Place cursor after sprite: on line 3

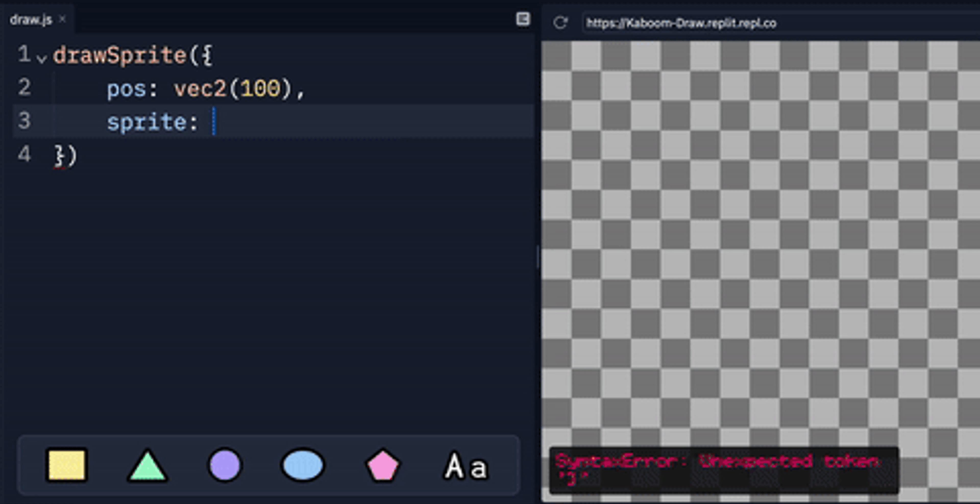pyautogui.click(x=213, y=122)
